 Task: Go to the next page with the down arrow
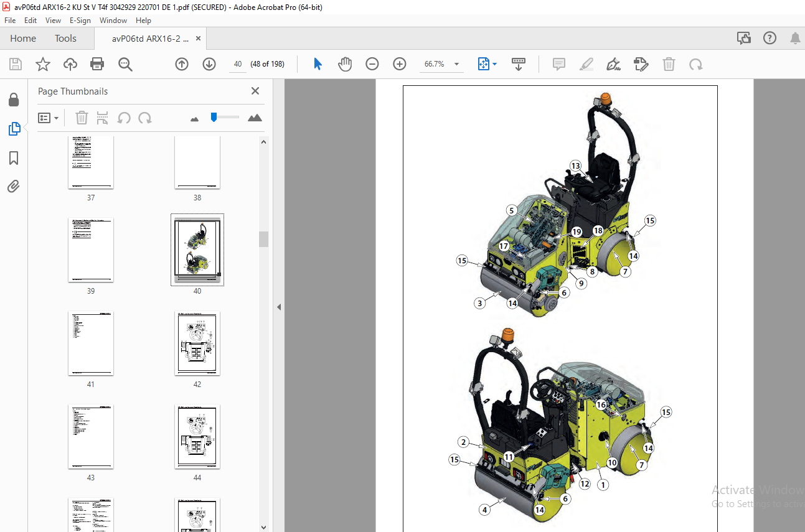[x=209, y=64]
